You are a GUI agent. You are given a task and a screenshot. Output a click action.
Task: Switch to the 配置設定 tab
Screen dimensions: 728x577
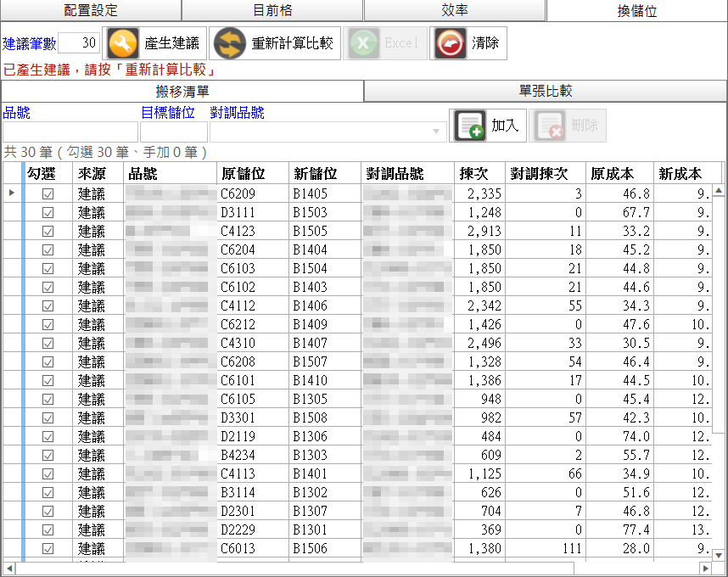point(91,10)
